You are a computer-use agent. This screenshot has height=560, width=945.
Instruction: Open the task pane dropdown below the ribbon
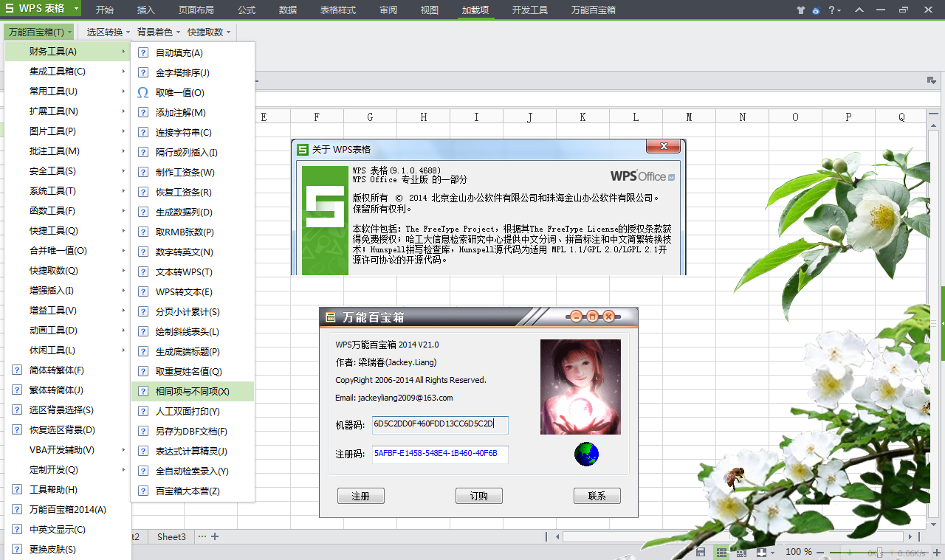pos(932,80)
